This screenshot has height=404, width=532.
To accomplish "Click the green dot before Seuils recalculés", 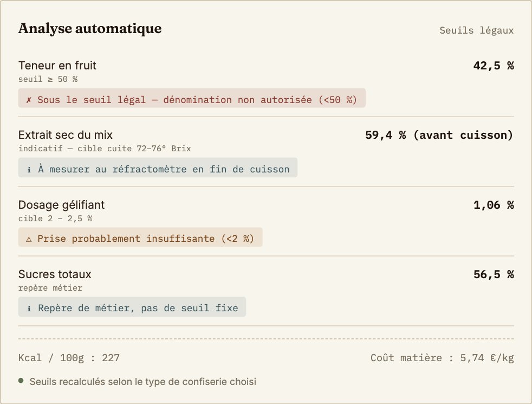I will (x=21, y=381).
